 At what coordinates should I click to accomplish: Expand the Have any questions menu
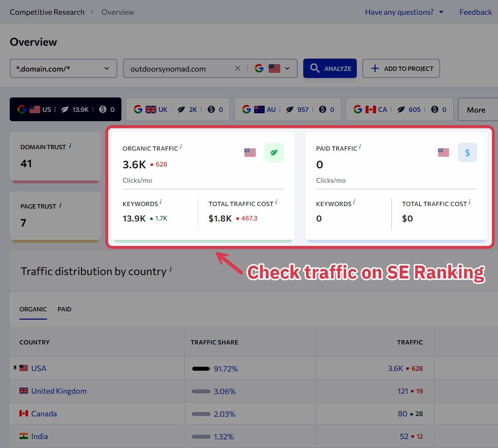[404, 12]
